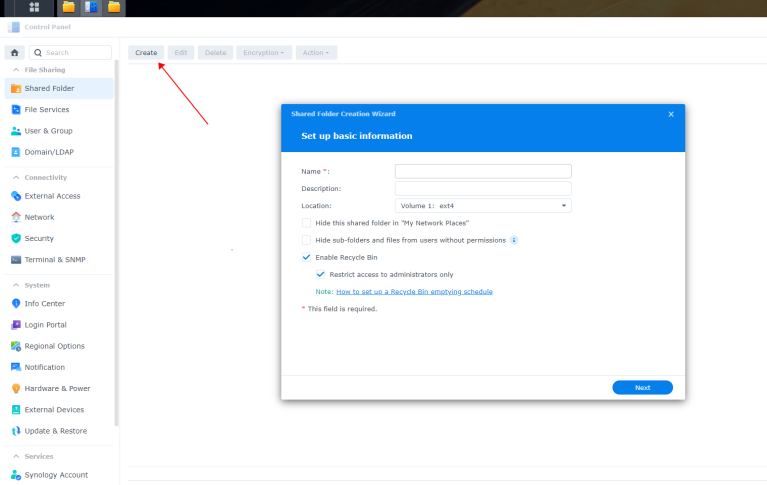Screen dimensions: 767x485
Task: Click the Home icon in Control Panel
Action: pyautogui.click(x=14, y=52)
